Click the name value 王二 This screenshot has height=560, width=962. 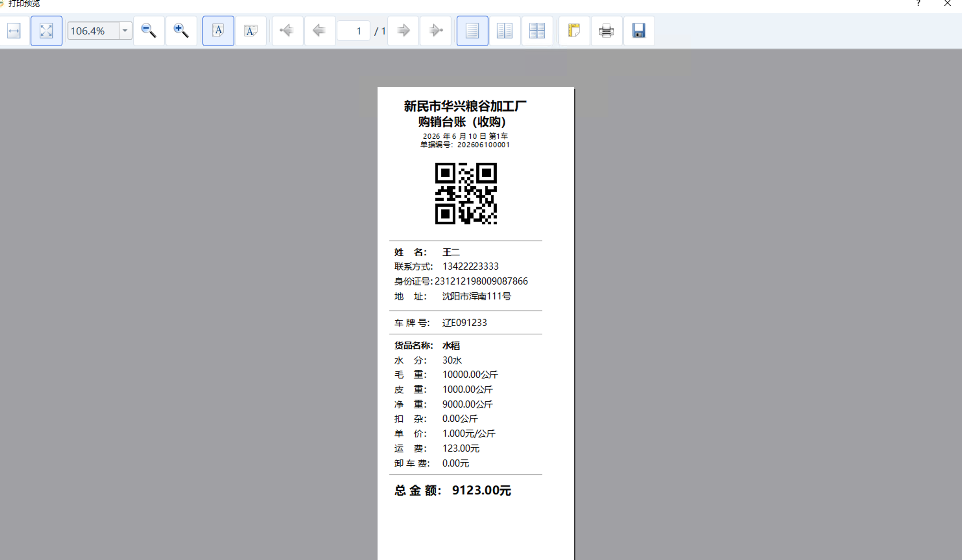click(x=451, y=252)
